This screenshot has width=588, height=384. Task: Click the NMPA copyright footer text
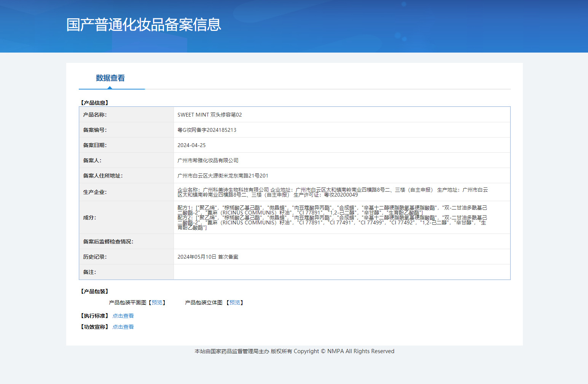[294, 351]
